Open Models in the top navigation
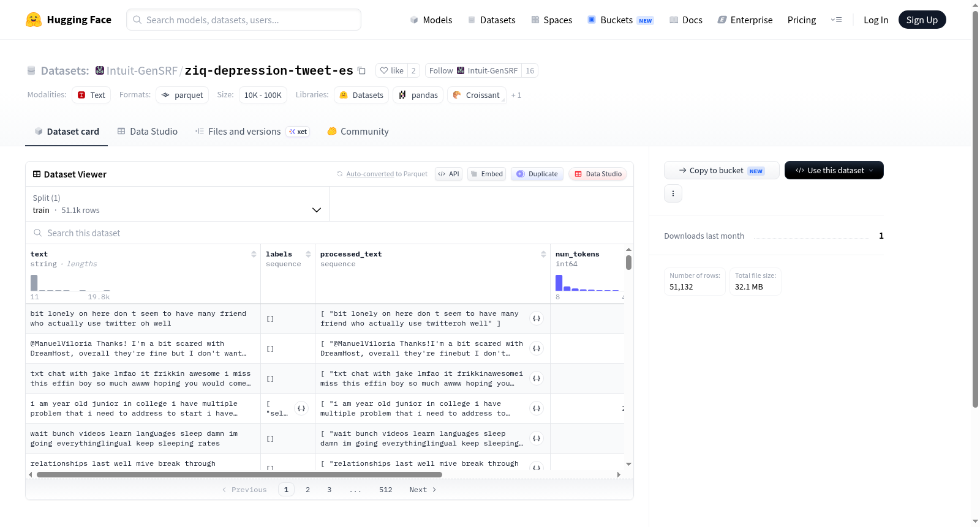The image size is (980, 527). (431, 20)
